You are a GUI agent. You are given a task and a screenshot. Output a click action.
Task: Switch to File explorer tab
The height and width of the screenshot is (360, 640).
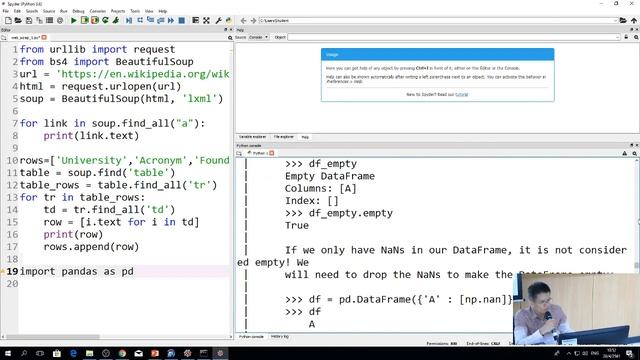point(283,137)
